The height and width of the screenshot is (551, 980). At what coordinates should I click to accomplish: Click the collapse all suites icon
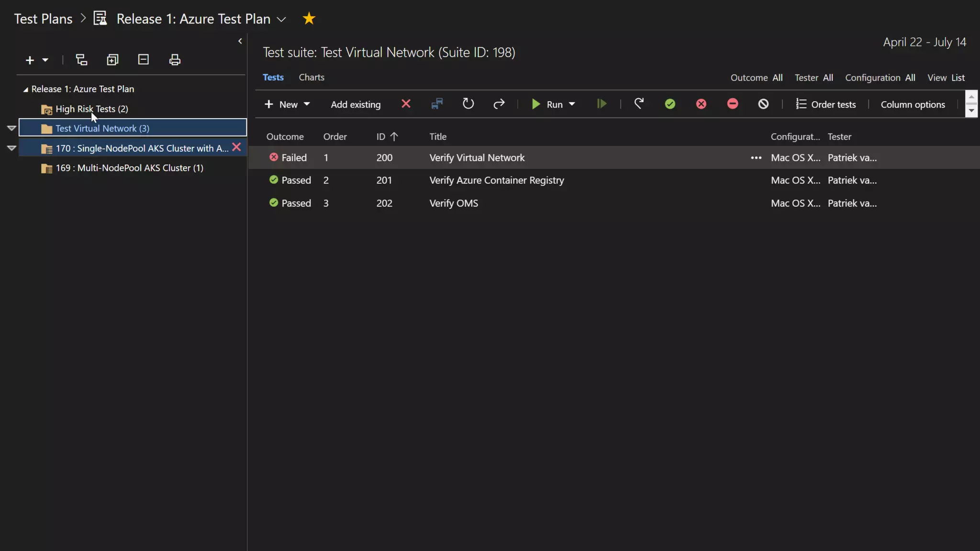(144, 60)
